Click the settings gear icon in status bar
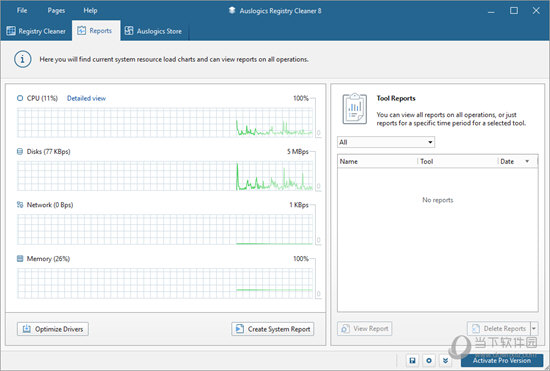 click(429, 360)
